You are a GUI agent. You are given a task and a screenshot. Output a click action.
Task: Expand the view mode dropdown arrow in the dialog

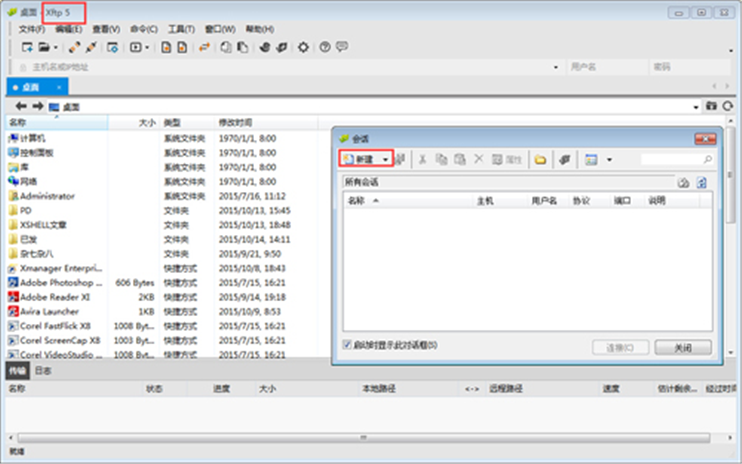(x=610, y=160)
